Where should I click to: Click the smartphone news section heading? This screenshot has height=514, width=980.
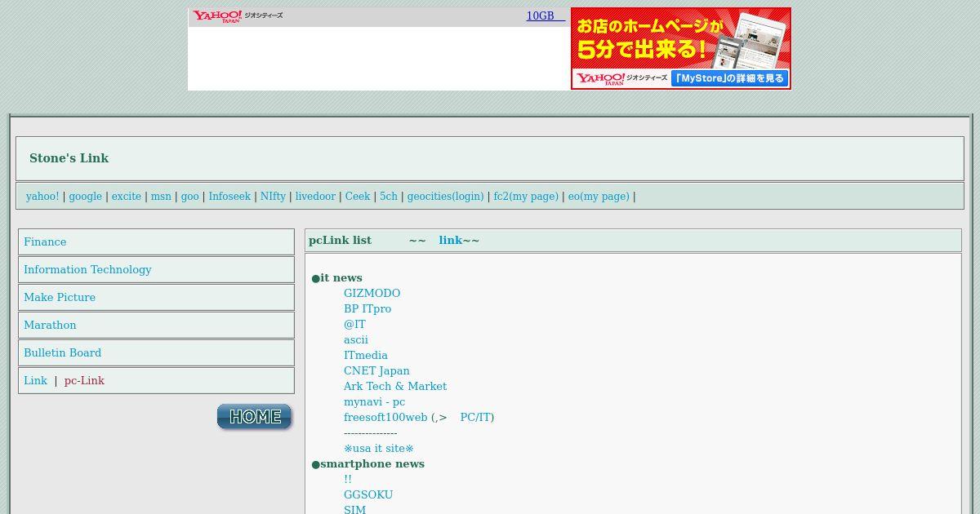click(x=367, y=464)
